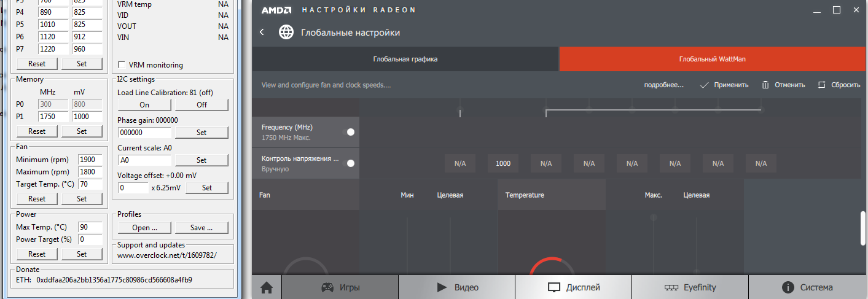Open the Дисплей section

(574, 287)
